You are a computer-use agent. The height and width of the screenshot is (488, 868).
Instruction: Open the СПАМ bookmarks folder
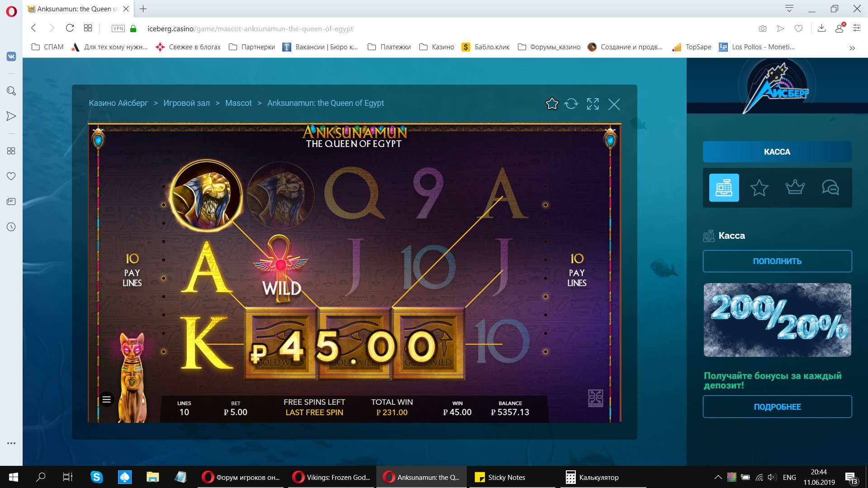pyautogui.click(x=47, y=47)
